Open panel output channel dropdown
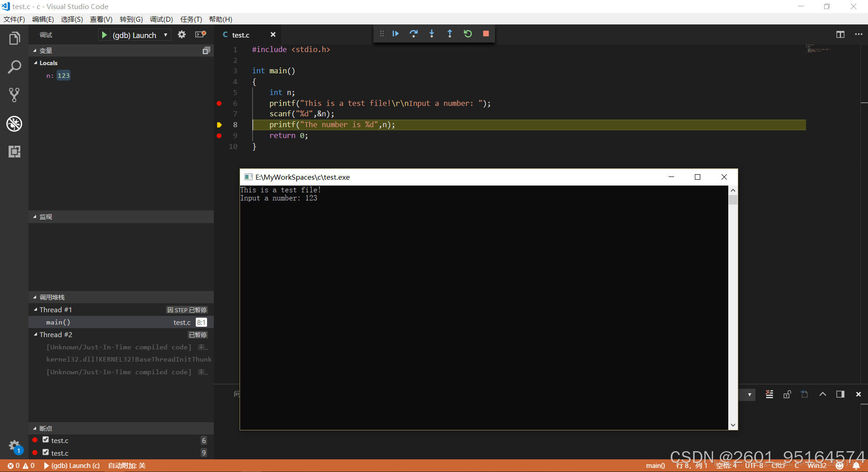Screen dimensions: 868x472 tap(750, 395)
